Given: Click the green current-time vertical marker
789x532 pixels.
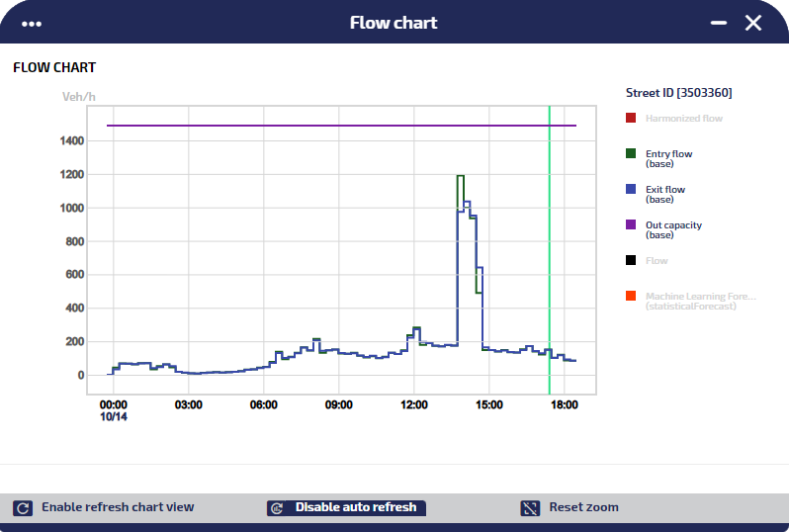Looking at the screenshot, I should coord(550,249).
